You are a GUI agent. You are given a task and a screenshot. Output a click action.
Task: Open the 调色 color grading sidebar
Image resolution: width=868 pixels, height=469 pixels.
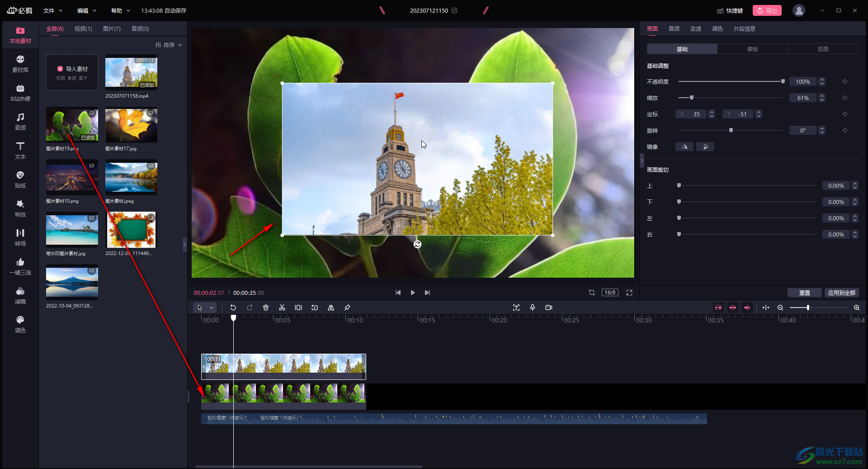point(20,325)
